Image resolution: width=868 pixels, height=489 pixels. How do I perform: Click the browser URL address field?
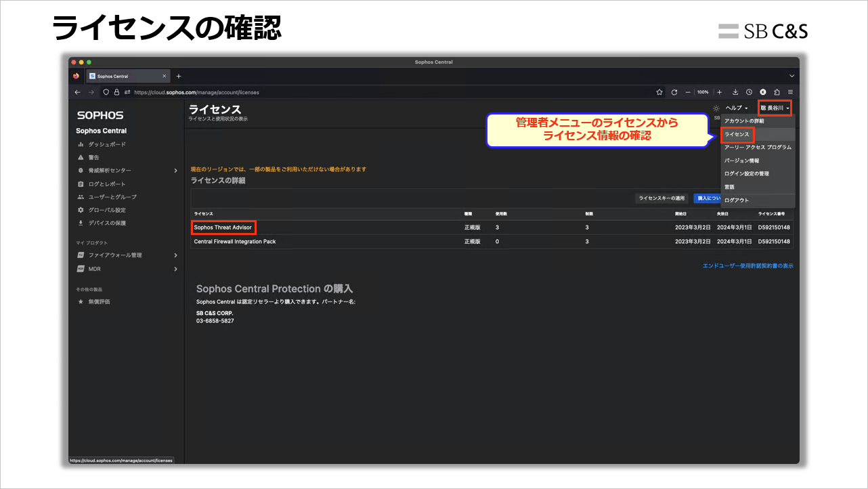(383, 92)
